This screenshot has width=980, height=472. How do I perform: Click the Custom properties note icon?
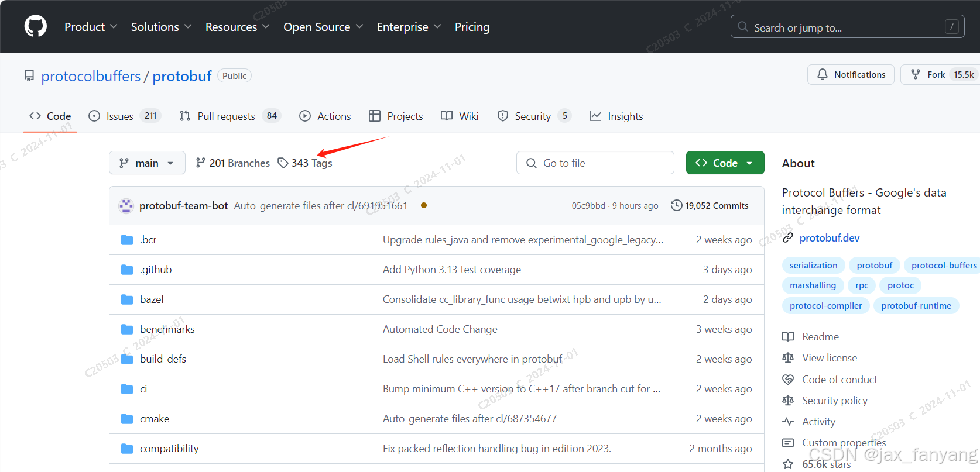[788, 443]
